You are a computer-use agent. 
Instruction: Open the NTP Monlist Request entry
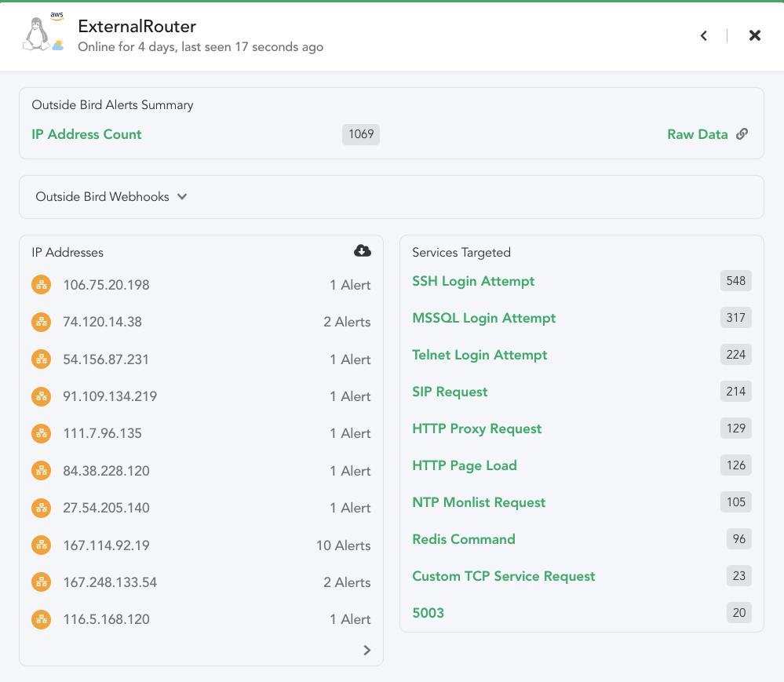click(x=479, y=502)
